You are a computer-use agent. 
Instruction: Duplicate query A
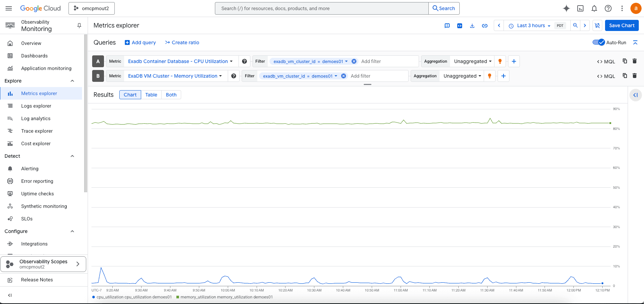(x=625, y=61)
